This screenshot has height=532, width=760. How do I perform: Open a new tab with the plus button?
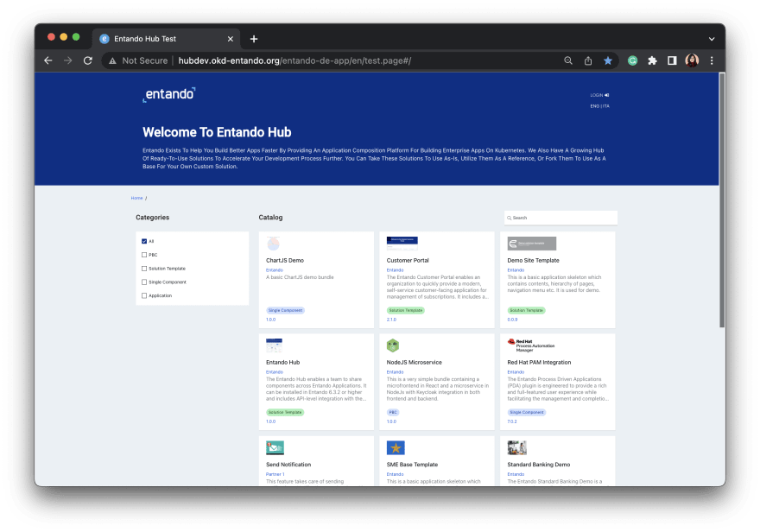click(254, 39)
